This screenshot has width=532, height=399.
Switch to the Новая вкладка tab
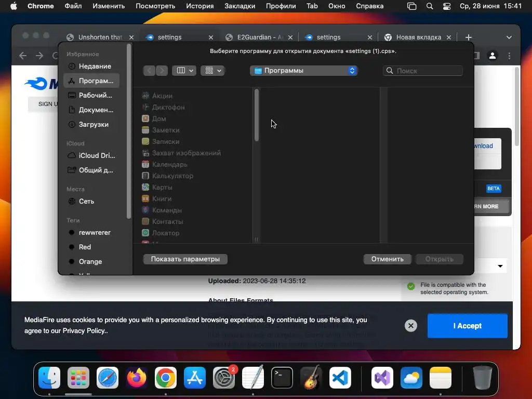coord(419,37)
